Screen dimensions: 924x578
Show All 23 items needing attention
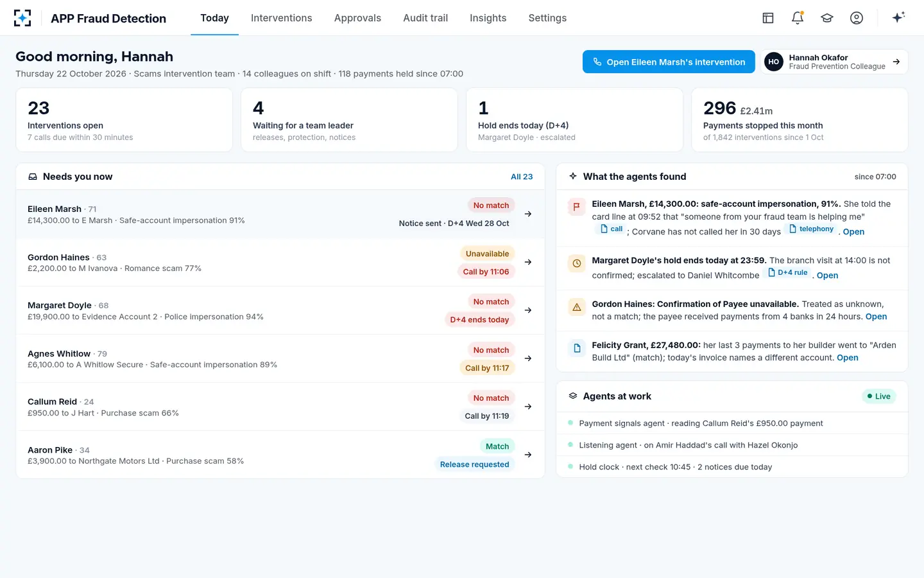[522, 177]
